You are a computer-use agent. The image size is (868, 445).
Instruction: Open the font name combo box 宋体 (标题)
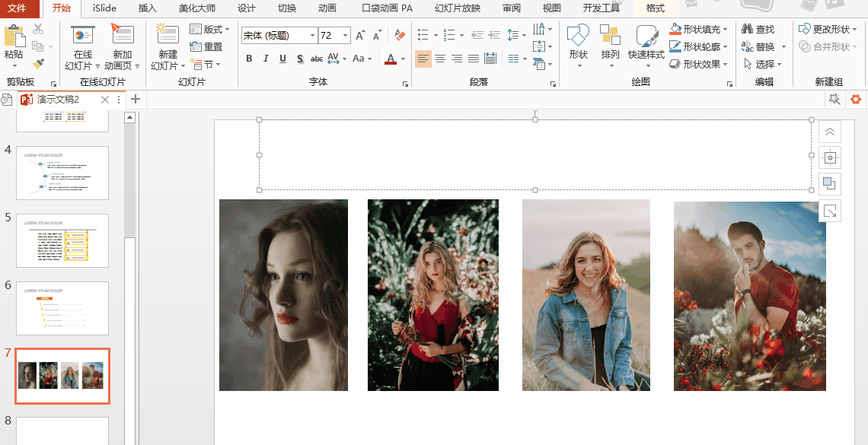pyautogui.click(x=279, y=36)
